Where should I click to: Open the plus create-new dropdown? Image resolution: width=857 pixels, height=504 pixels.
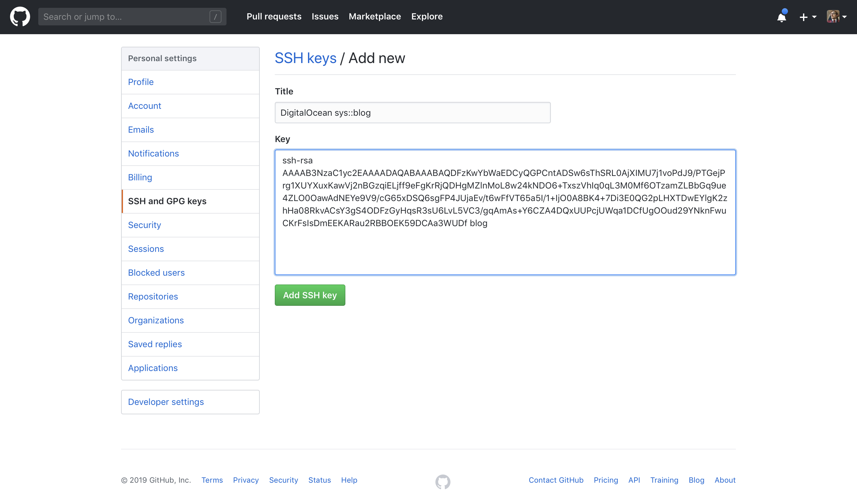click(x=807, y=17)
